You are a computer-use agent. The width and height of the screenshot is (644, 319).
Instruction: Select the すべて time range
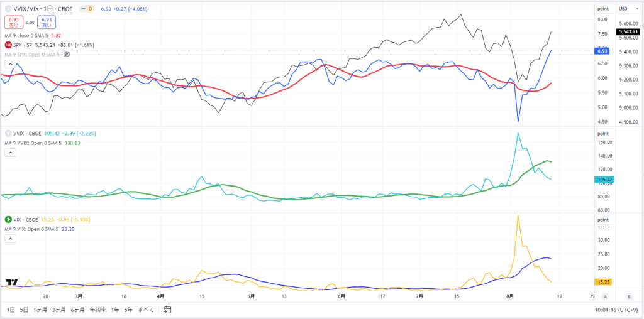point(146,310)
